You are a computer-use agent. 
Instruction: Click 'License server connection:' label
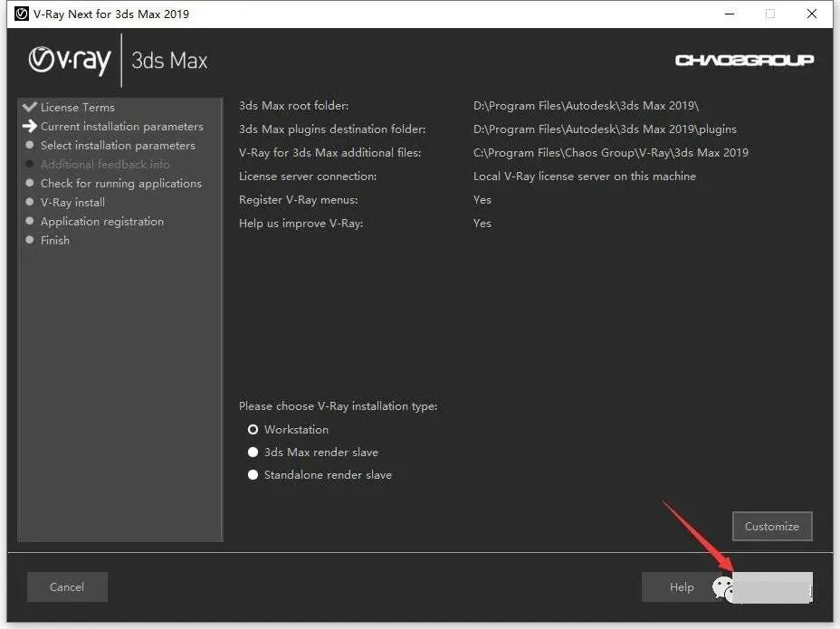point(308,176)
